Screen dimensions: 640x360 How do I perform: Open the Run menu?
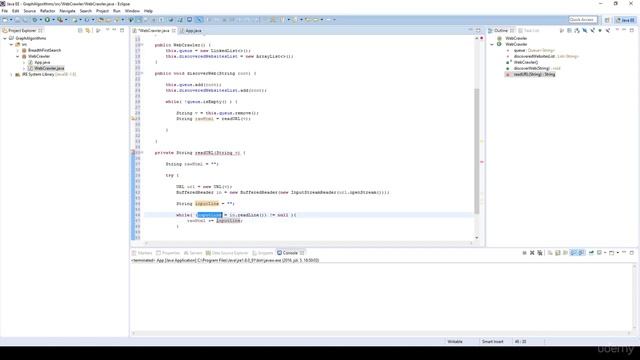[117, 11]
